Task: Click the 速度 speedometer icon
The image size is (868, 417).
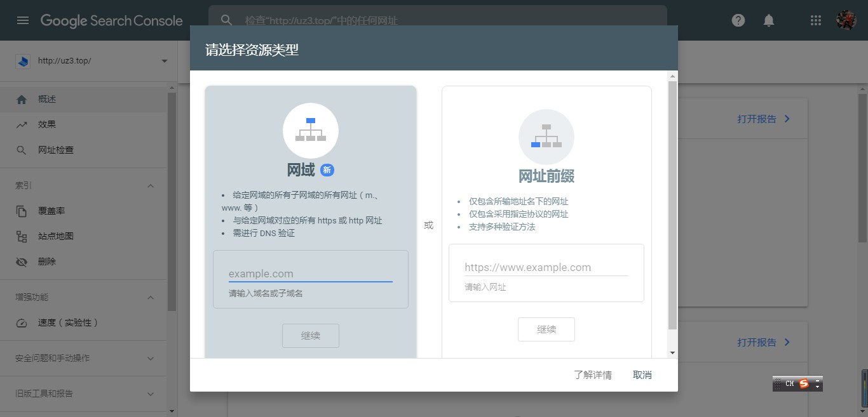Action: tap(22, 323)
